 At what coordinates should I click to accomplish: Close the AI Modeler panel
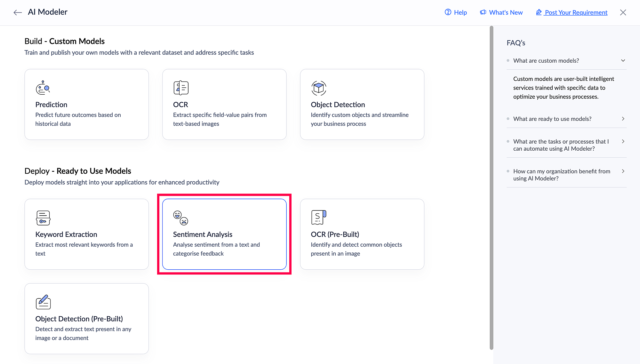[623, 12]
